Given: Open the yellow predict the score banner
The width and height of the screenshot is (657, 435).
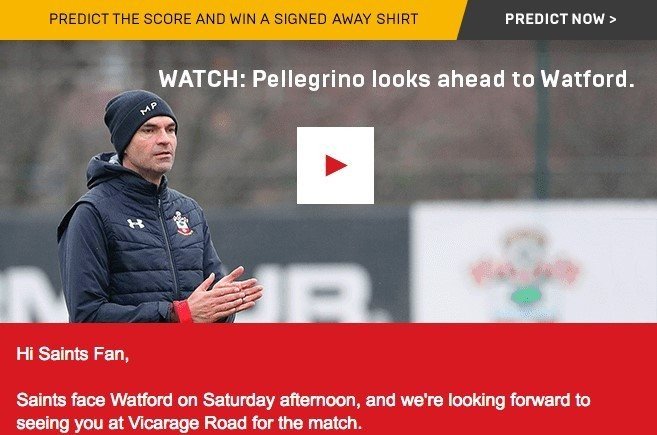Looking at the screenshot, I should 233,19.
